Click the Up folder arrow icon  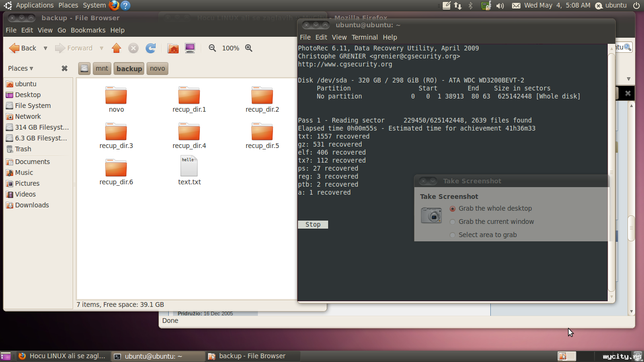click(116, 48)
